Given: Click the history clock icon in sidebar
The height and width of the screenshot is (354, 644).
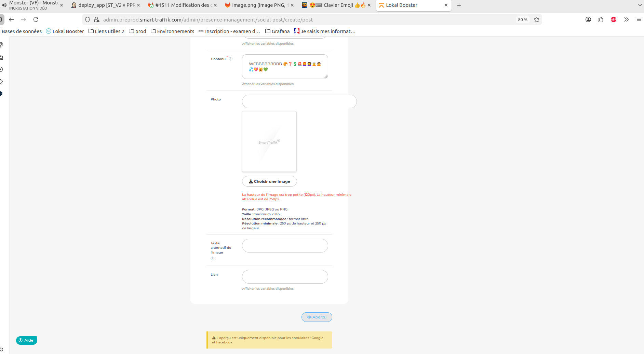Looking at the screenshot, I should click(1, 69).
